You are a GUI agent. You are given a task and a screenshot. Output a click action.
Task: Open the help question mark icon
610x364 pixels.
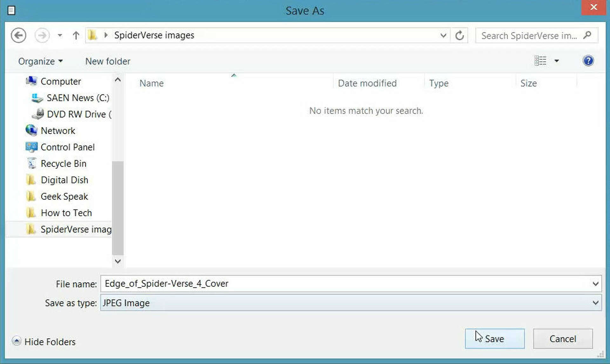[588, 61]
